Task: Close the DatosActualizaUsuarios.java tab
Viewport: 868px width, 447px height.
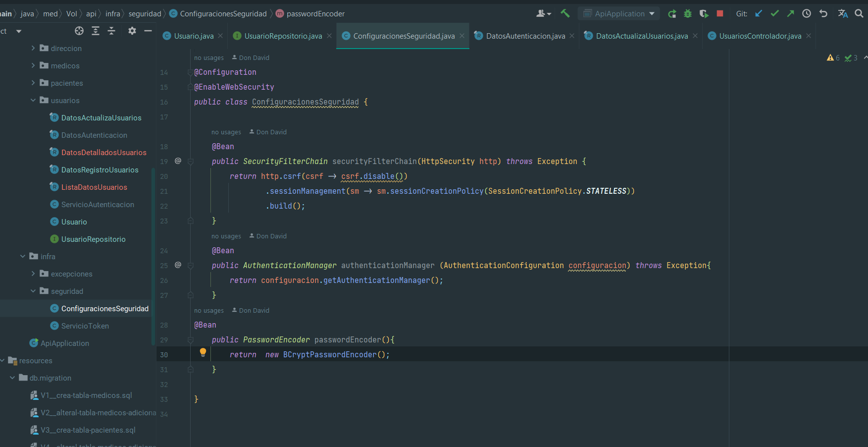Action: 695,36
